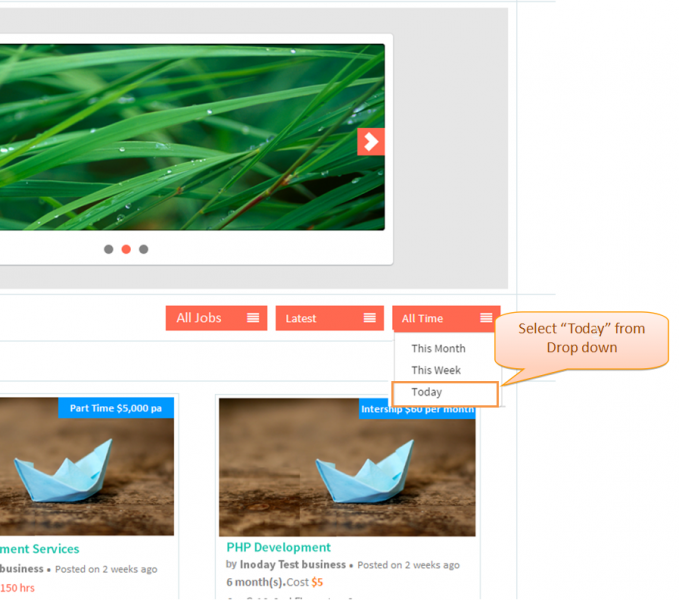This screenshot has width=679, height=600.
Task: Click the PHP Development paper boat thumbnail
Action: click(347, 468)
